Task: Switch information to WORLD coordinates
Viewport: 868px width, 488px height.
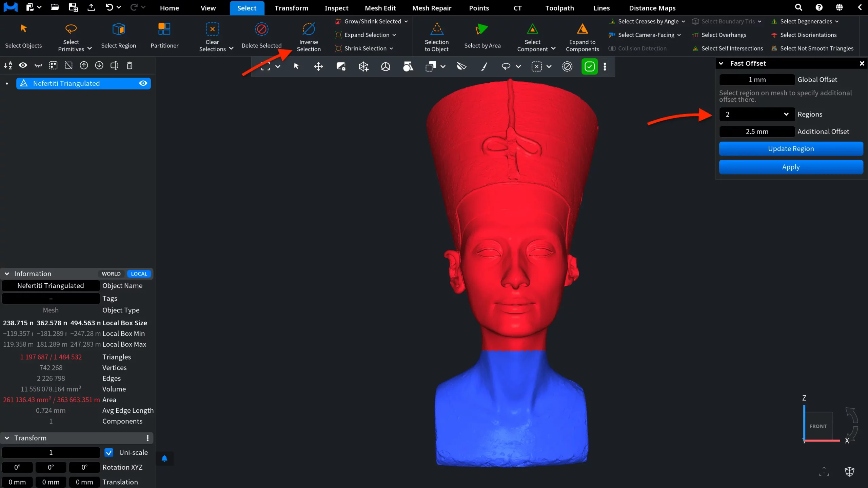Action: coord(111,274)
